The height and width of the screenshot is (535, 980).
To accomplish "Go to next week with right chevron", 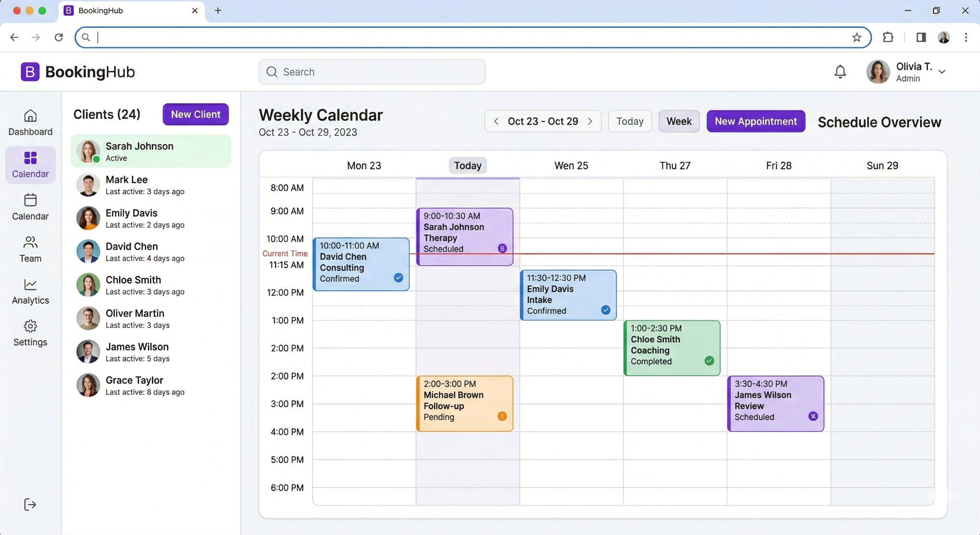I will coord(590,121).
